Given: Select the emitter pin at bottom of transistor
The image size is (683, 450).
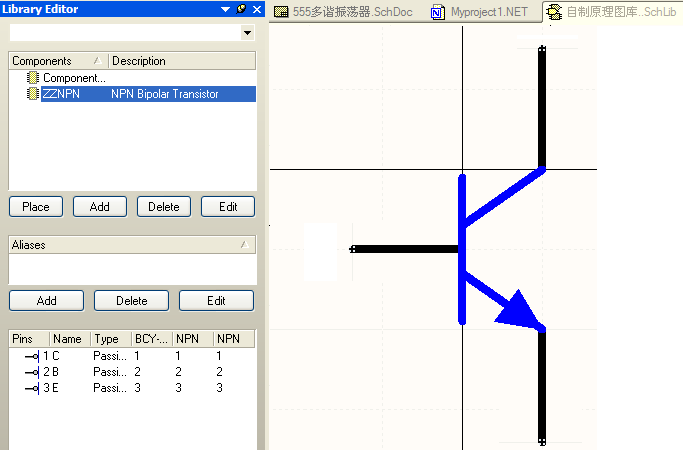Looking at the screenshot, I should (x=542, y=387).
